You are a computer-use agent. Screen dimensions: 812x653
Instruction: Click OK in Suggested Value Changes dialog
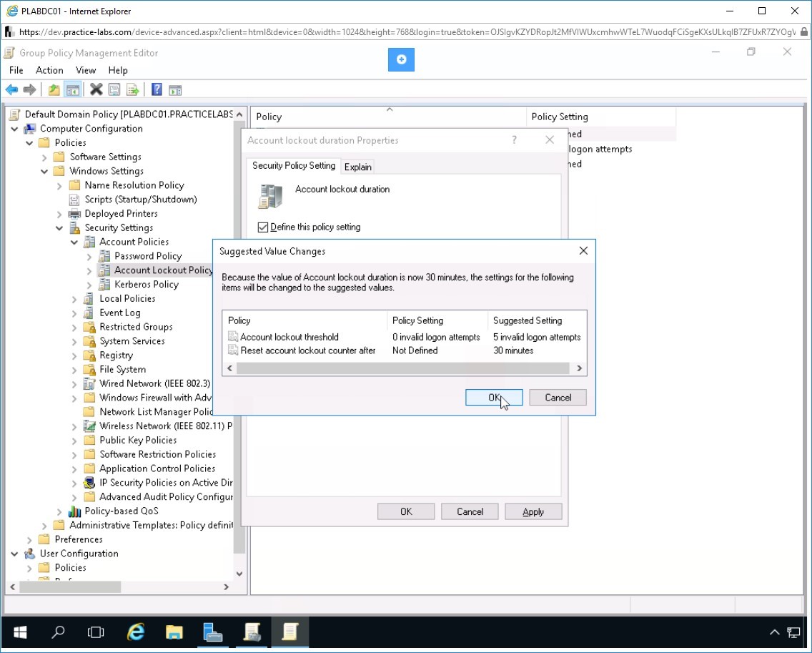tap(494, 398)
